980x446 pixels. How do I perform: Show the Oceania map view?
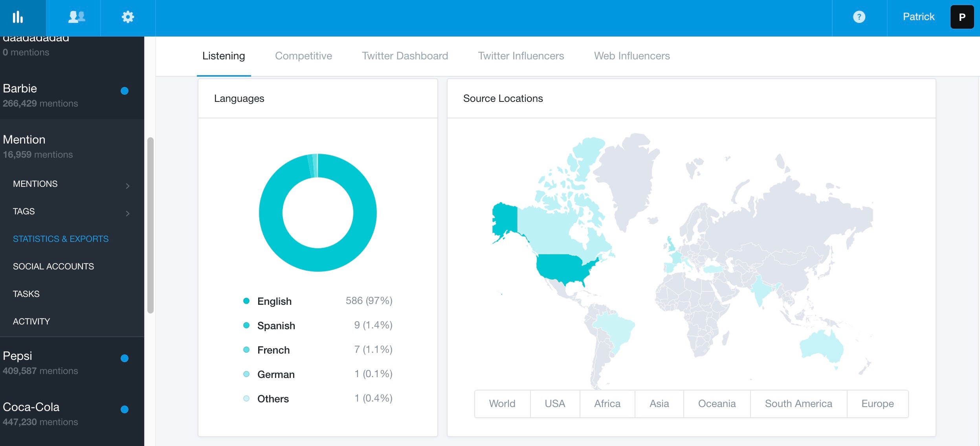tap(717, 404)
